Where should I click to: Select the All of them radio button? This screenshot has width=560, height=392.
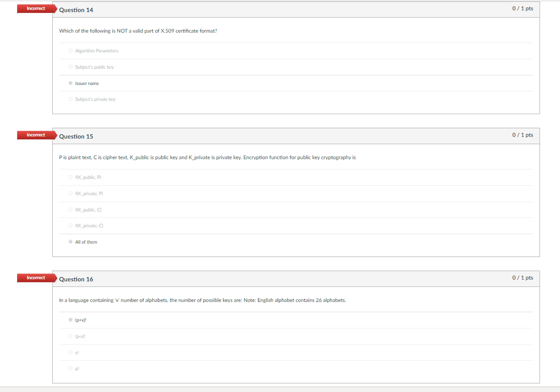click(70, 242)
